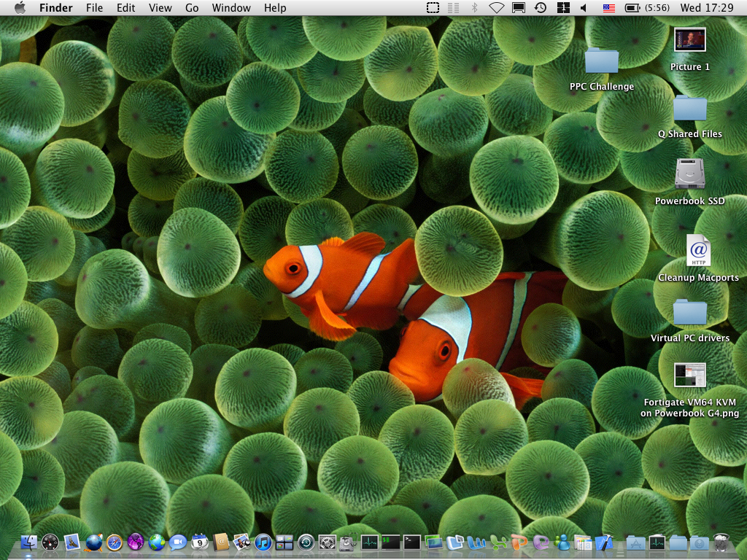Open the Applications folder stack in the Dock
Screen dimensions: 747x560
click(636, 542)
